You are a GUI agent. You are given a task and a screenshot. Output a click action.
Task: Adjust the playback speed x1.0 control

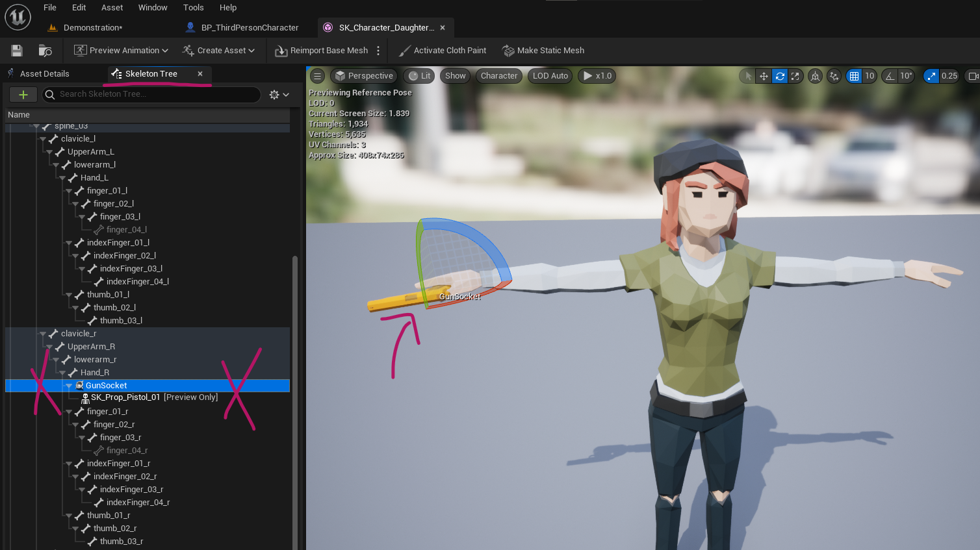(597, 75)
